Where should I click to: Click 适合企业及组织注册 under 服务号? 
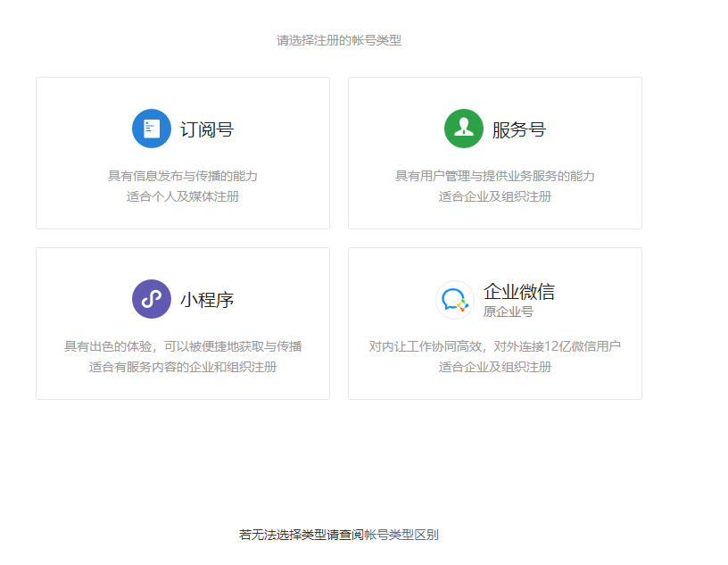(x=495, y=196)
